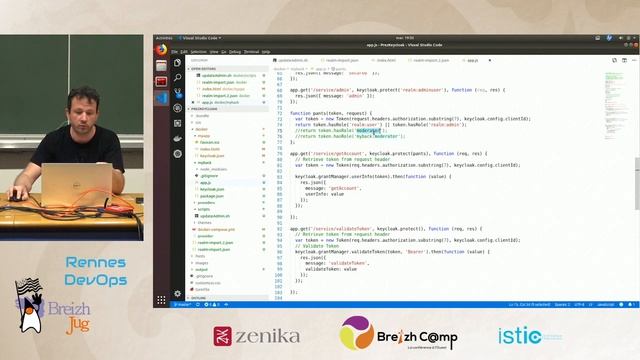Screen dimensions: 640x360
Task: Click the master branch in status bar
Action: (x=182, y=304)
